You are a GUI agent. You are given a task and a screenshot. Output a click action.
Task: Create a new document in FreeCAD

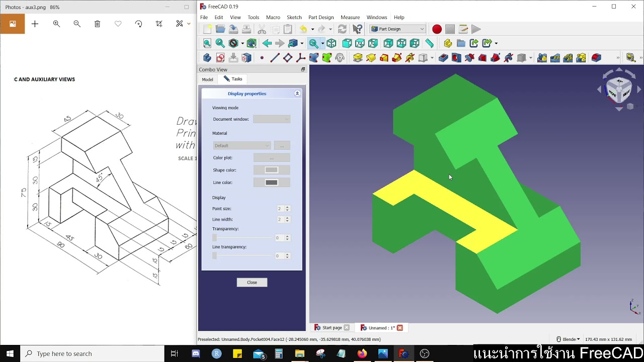pos(207,29)
